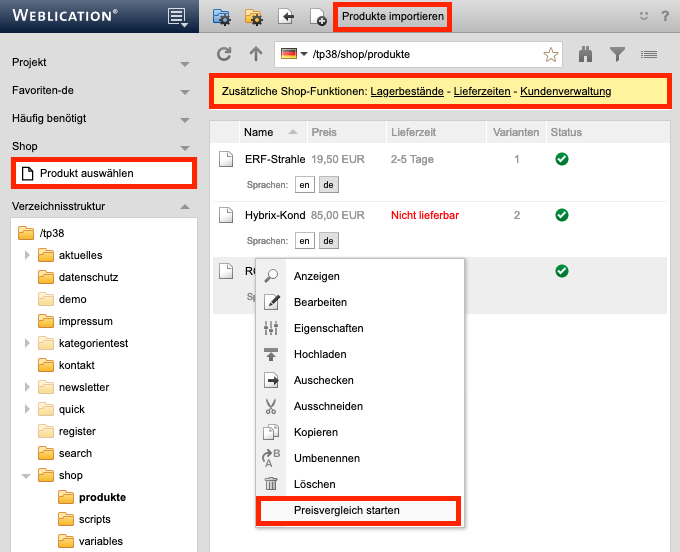
Task: Expand the kategorientest folder in tree
Action: (x=27, y=343)
